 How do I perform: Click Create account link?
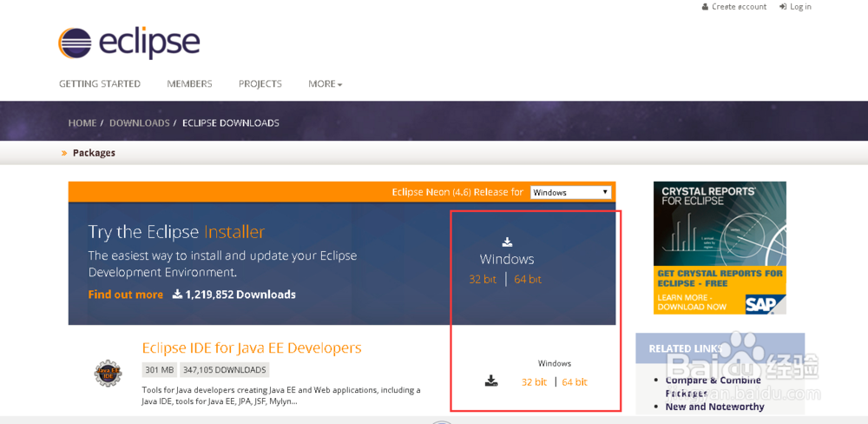click(739, 7)
